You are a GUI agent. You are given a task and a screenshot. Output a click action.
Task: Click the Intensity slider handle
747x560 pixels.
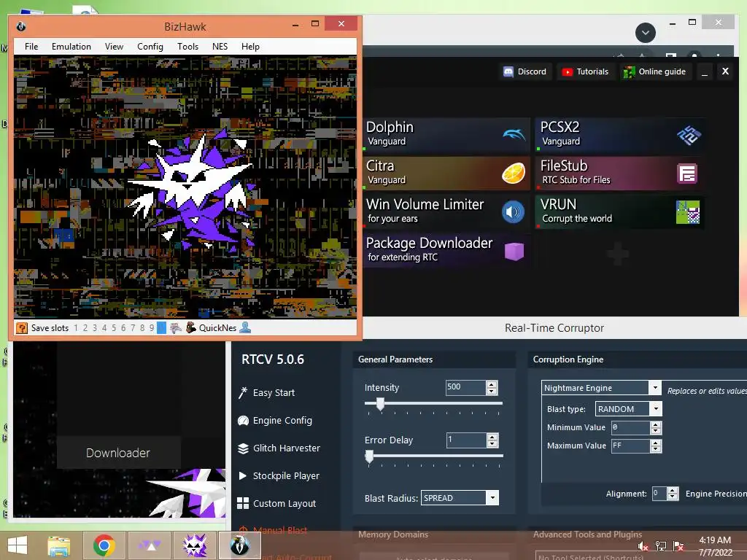click(x=380, y=404)
